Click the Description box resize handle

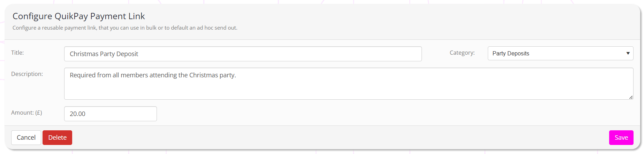(631, 97)
